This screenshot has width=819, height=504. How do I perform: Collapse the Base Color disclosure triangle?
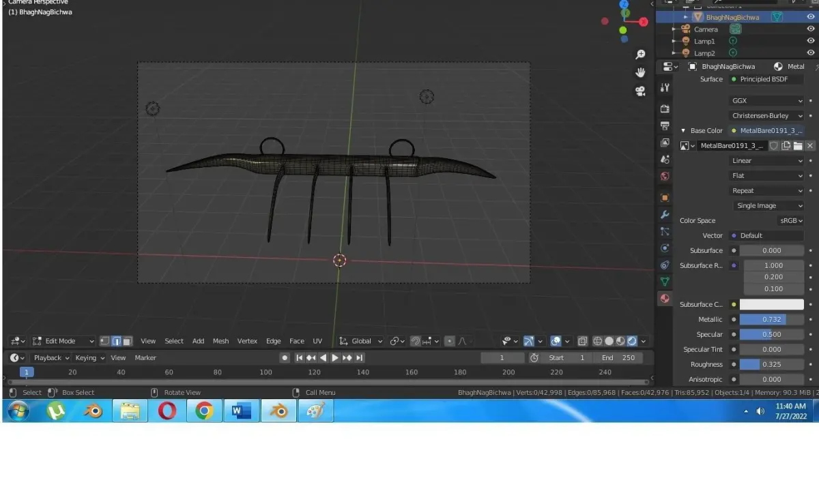coord(684,131)
